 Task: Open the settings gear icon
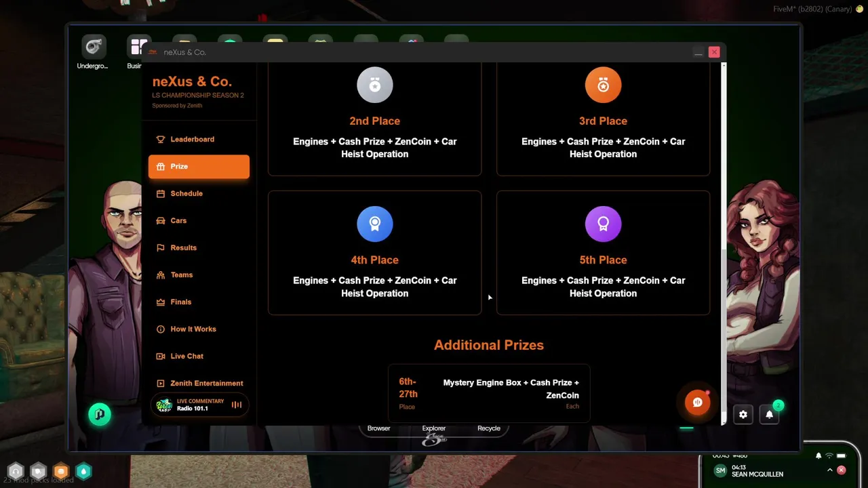coord(743,415)
